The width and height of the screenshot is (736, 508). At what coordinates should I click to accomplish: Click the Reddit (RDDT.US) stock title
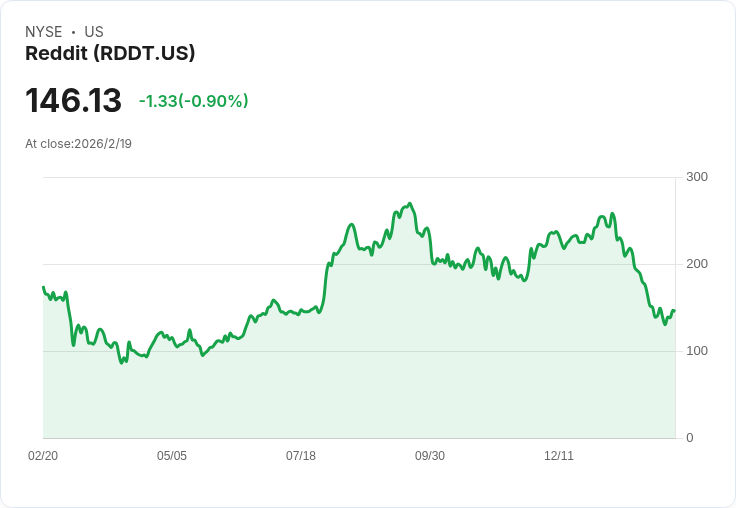(x=110, y=53)
